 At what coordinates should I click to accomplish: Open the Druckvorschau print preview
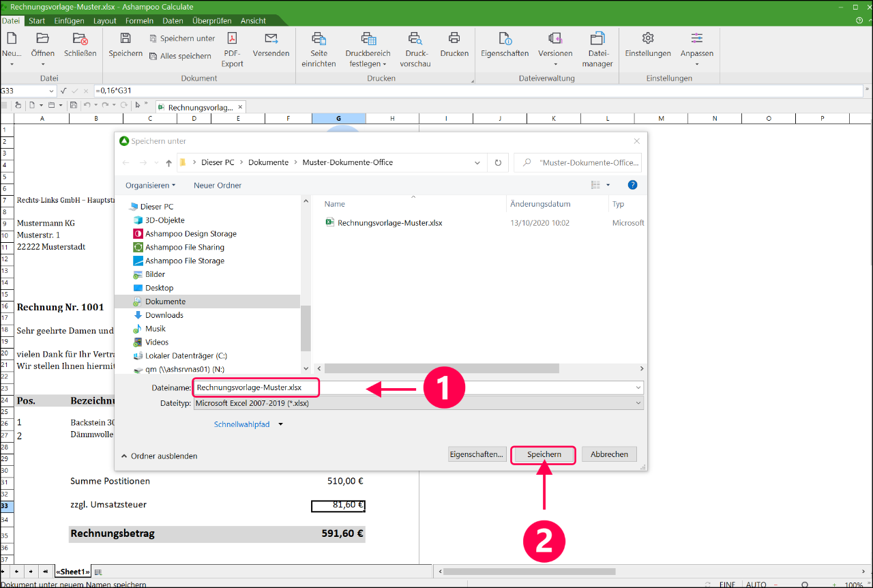[415, 49]
